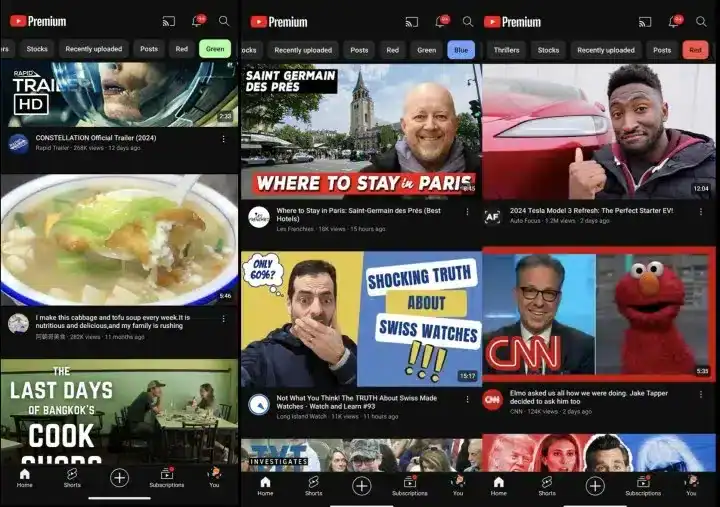This screenshot has width=720, height=507.
Task: Open more options for CONSTELLATION Official Trailer video
Action: pos(223,139)
